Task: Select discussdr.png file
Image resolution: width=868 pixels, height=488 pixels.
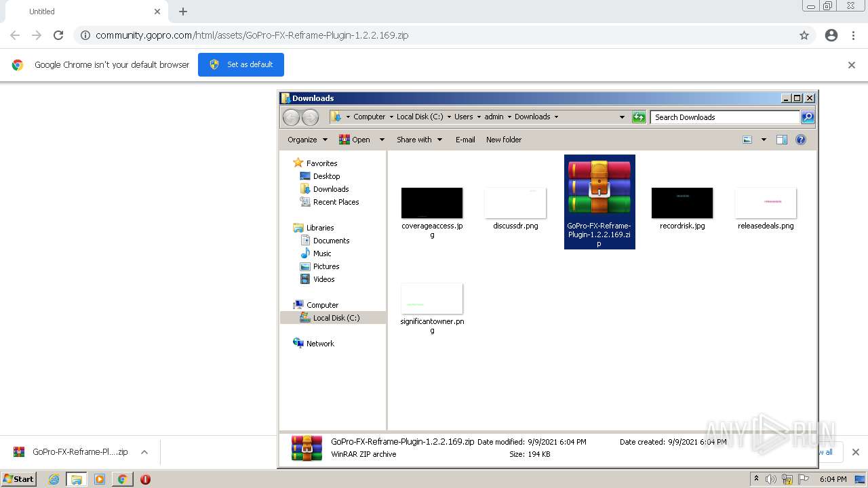Action: point(515,203)
